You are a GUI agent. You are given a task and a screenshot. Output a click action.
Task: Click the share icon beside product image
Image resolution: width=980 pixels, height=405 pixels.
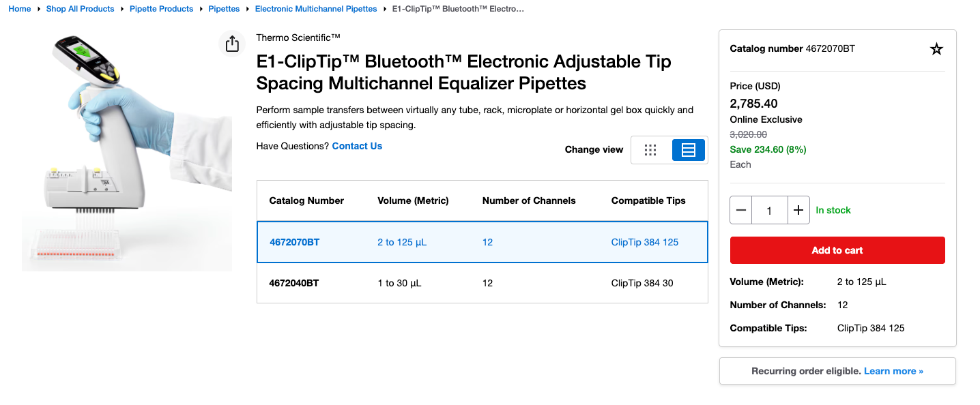pos(232,44)
